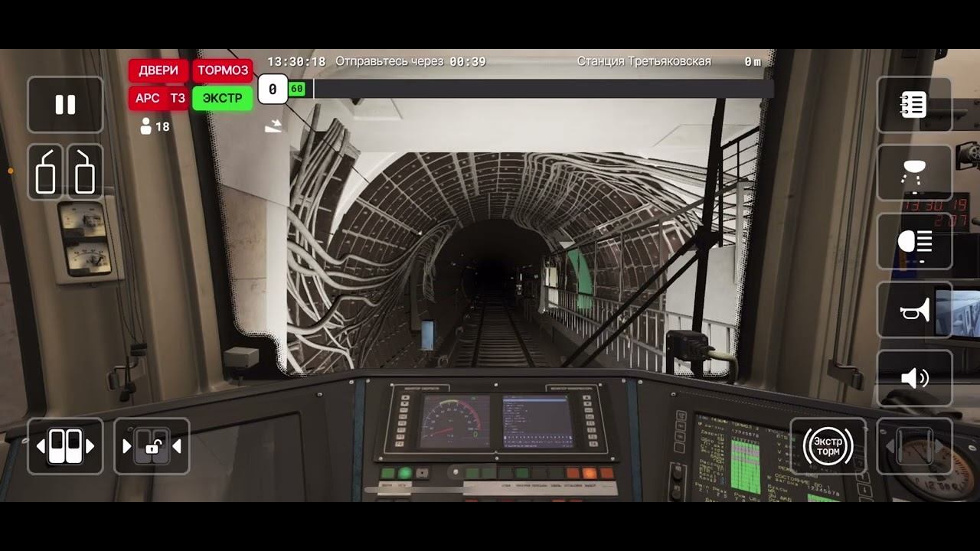This screenshot has height=551, width=980.
Task: Sound the horn icon
Action: pos(914,310)
